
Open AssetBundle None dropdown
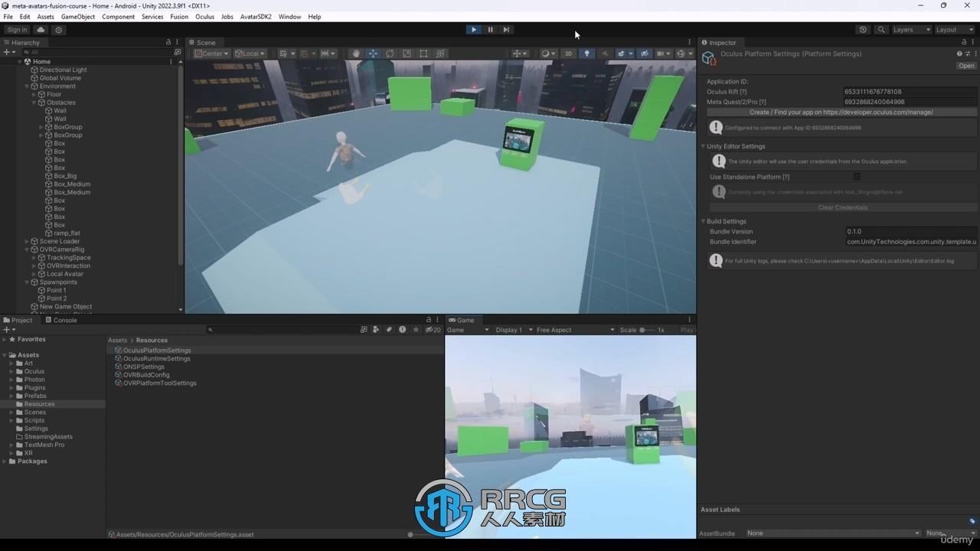pyautogui.click(x=833, y=533)
